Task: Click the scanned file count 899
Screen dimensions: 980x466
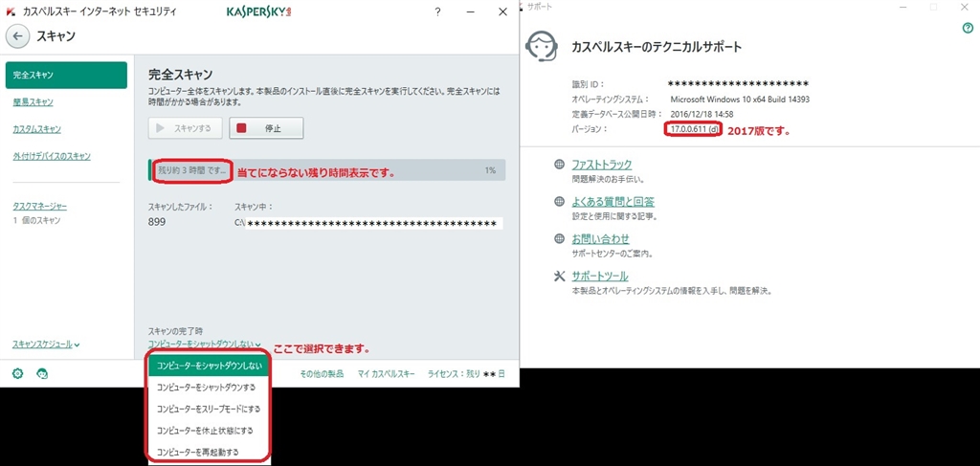Action: tap(157, 222)
